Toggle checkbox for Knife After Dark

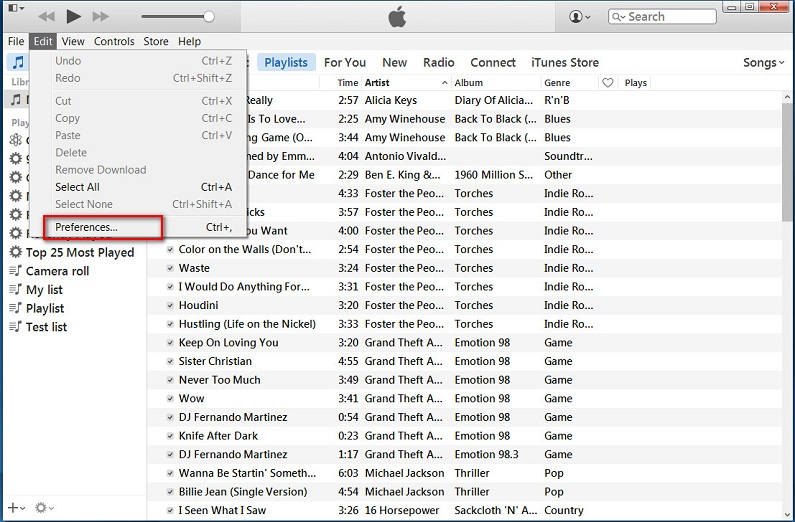coord(170,436)
